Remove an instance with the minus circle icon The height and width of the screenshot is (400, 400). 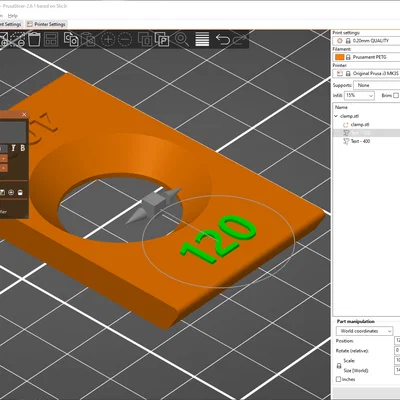(x=125, y=39)
